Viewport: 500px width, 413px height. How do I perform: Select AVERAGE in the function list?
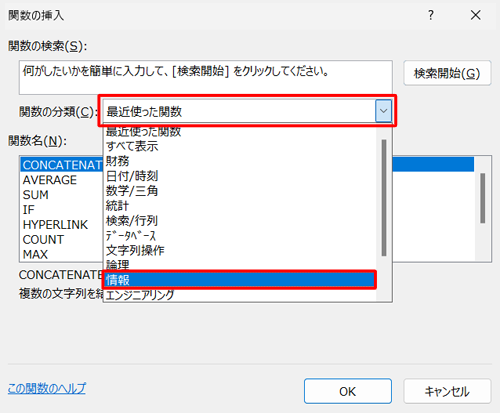click(62, 180)
